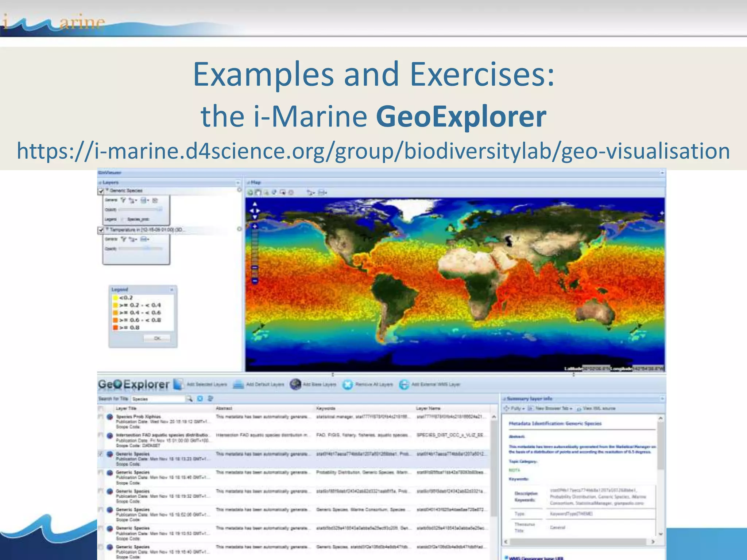The image size is (747, 560).
Task: Adjust the Generic Species opacity slider
Action: (x=140, y=209)
